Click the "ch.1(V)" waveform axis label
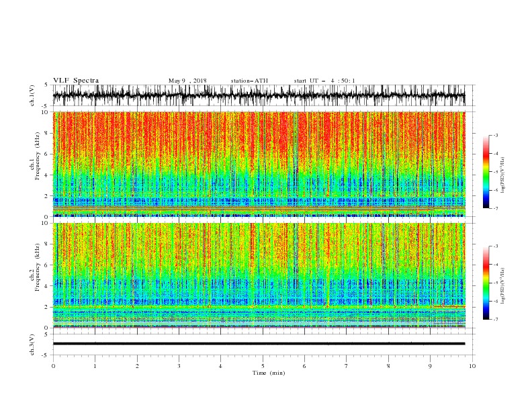Screen dimensions: 532x411 pyautogui.click(x=32, y=95)
